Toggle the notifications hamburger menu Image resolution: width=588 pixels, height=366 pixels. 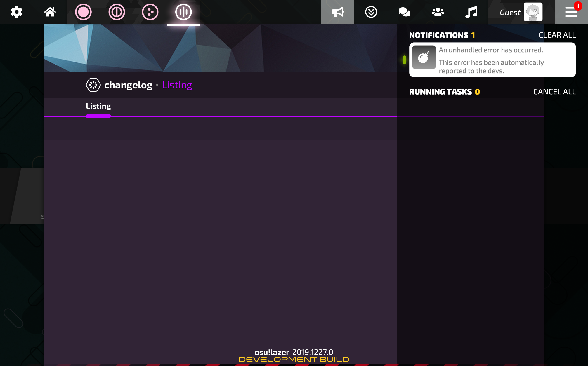571,12
